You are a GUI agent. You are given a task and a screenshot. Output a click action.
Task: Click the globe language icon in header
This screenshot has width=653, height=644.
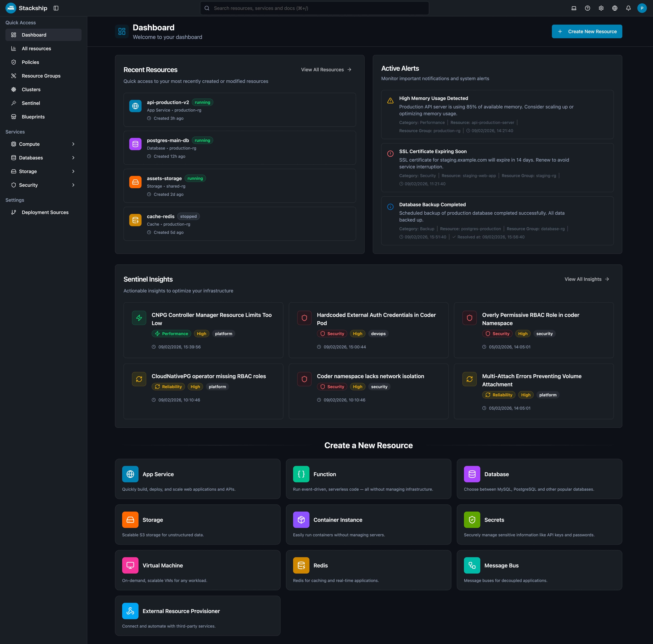[614, 8]
